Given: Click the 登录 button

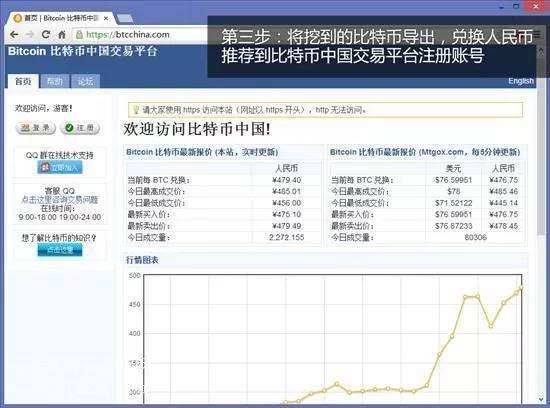Looking at the screenshot, I should 35,128.
